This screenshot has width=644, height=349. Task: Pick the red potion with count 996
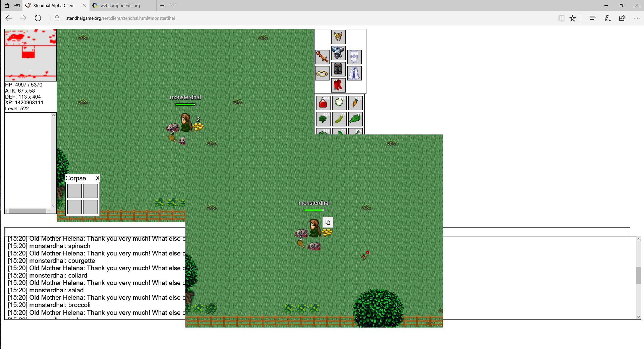click(x=323, y=103)
